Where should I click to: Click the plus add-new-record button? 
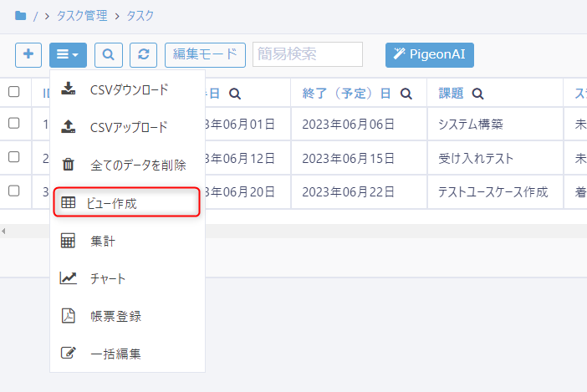(x=28, y=54)
